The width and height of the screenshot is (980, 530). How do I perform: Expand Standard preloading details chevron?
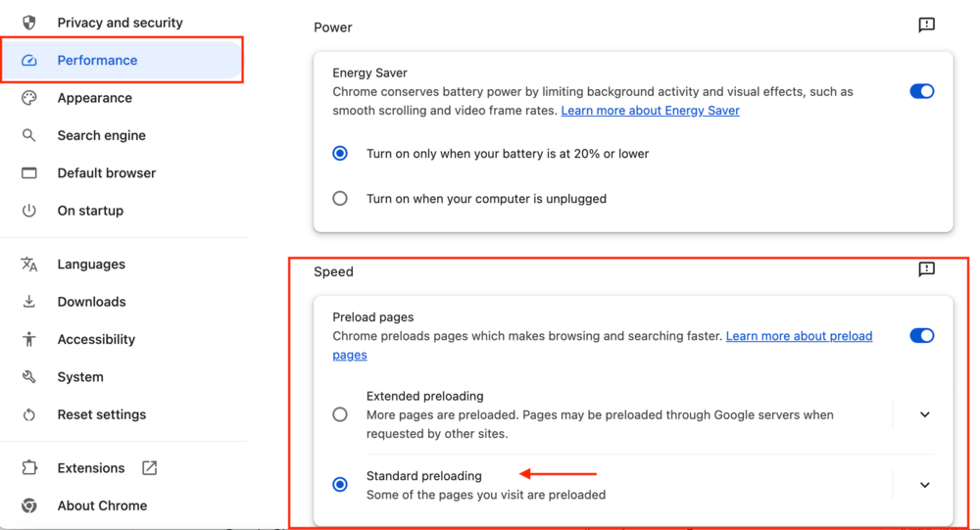[925, 485]
